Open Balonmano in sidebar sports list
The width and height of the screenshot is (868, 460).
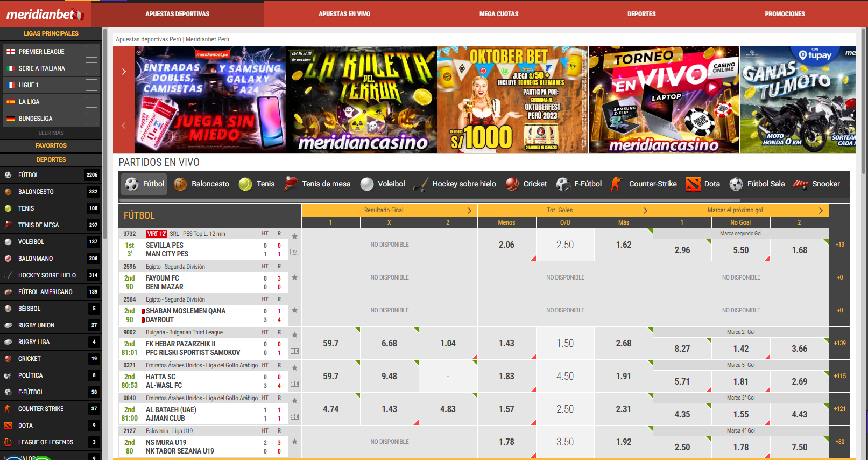coord(51,259)
